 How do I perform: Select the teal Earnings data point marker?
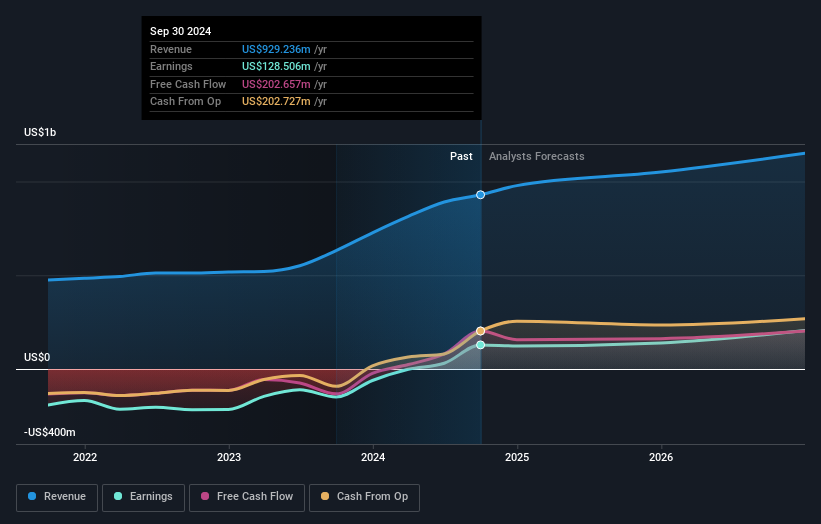pyautogui.click(x=481, y=345)
